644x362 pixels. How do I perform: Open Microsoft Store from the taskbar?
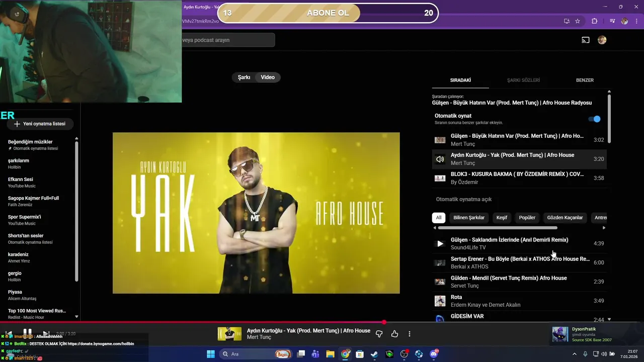360,354
